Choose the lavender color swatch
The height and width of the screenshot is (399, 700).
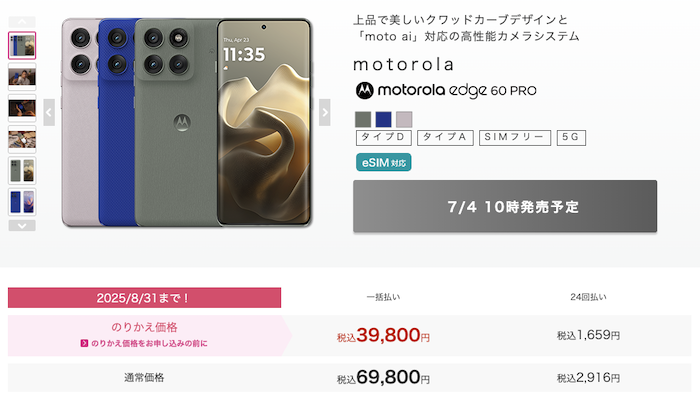[x=404, y=120]
